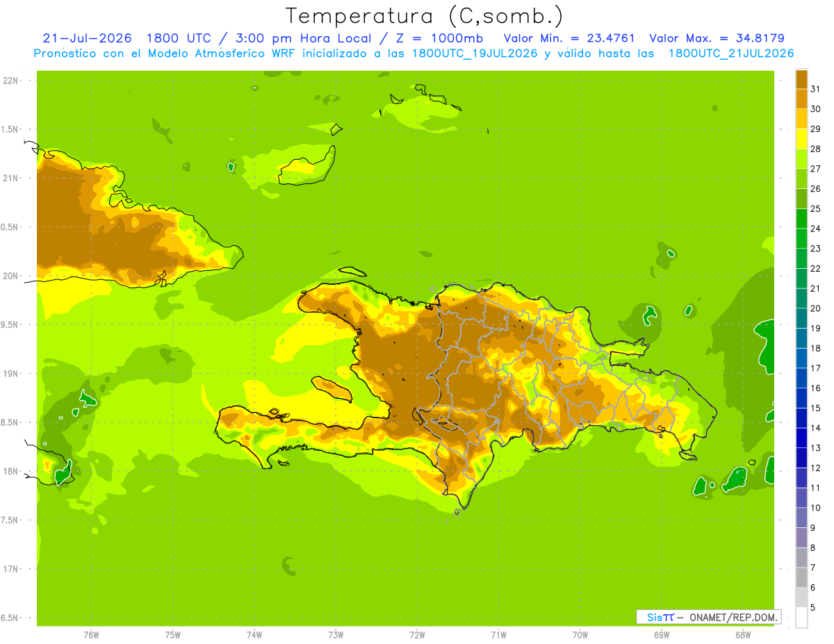Click the legend value '14'

click(816, 428)
